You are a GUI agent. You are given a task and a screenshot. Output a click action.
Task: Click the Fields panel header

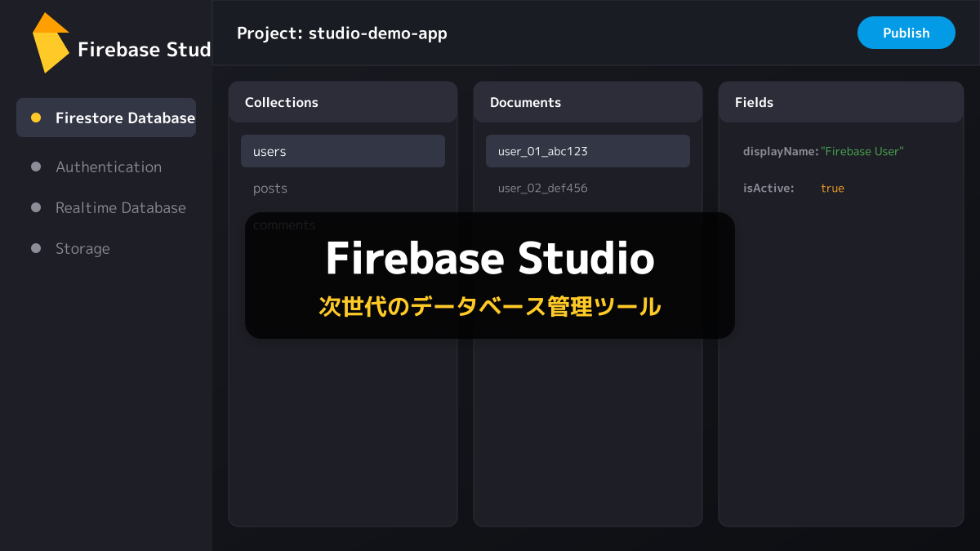tap(841, 102)
